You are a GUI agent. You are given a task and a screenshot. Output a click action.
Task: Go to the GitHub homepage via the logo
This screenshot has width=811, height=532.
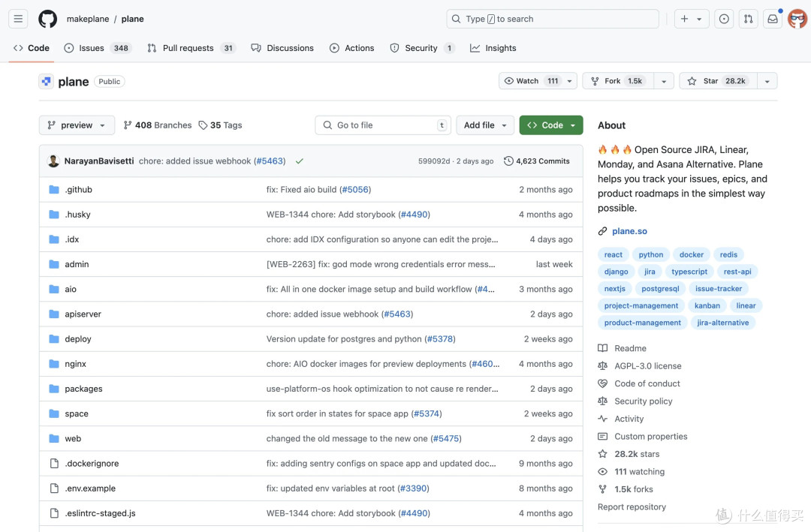47,19
